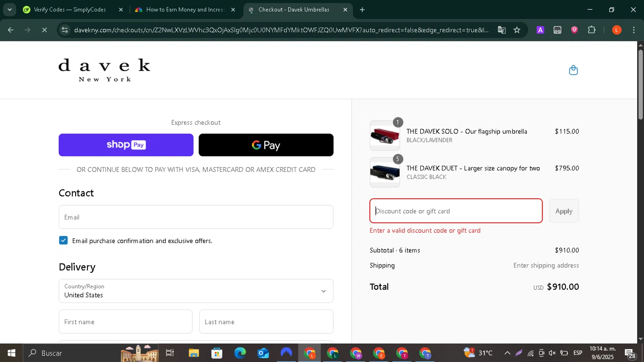This screenshot has width=644, height=362.
Task: Show hidden system tray icons
Action: [507, 353]
